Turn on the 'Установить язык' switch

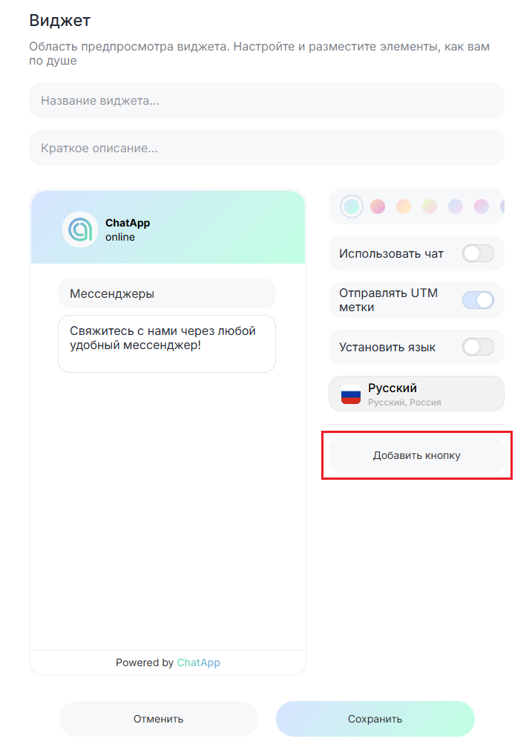(x=478, y=347)
